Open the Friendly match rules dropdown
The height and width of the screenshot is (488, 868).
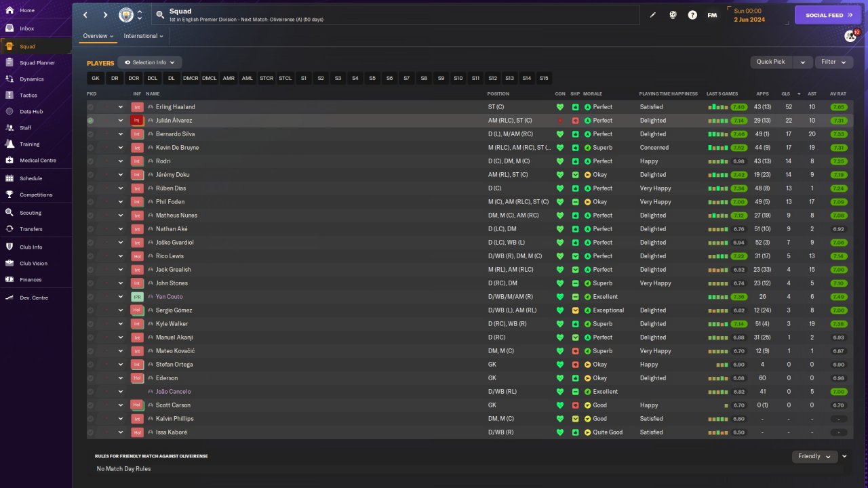(x=814, y=456)
